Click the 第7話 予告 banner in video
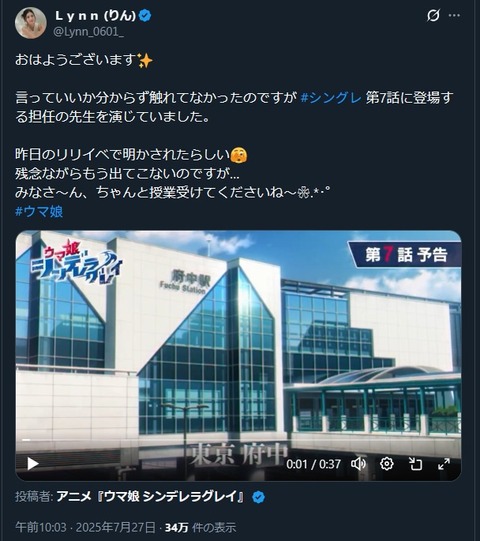Screen dimensions: 480x541 point(406,255)
